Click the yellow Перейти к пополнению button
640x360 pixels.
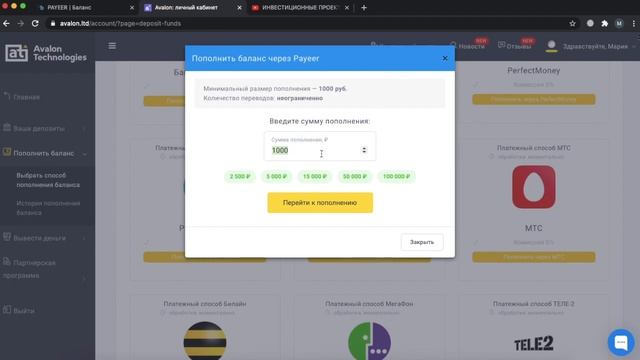320,202
